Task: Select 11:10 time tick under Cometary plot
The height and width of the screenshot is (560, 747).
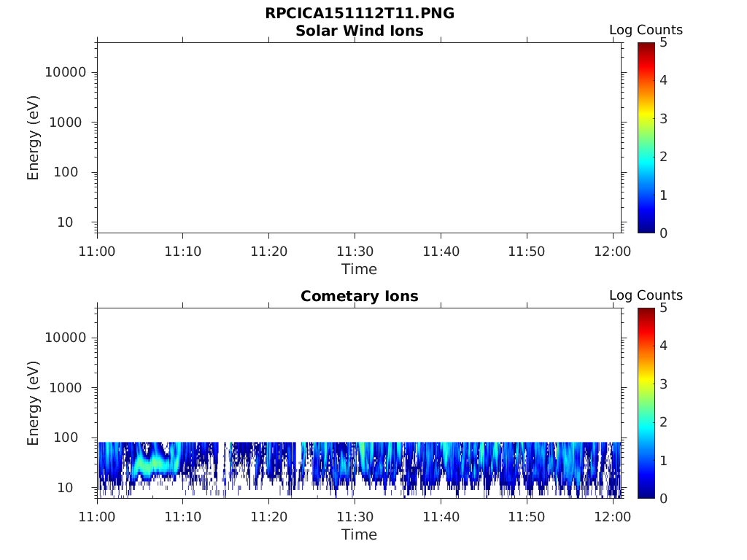Action: coord(183,517)
